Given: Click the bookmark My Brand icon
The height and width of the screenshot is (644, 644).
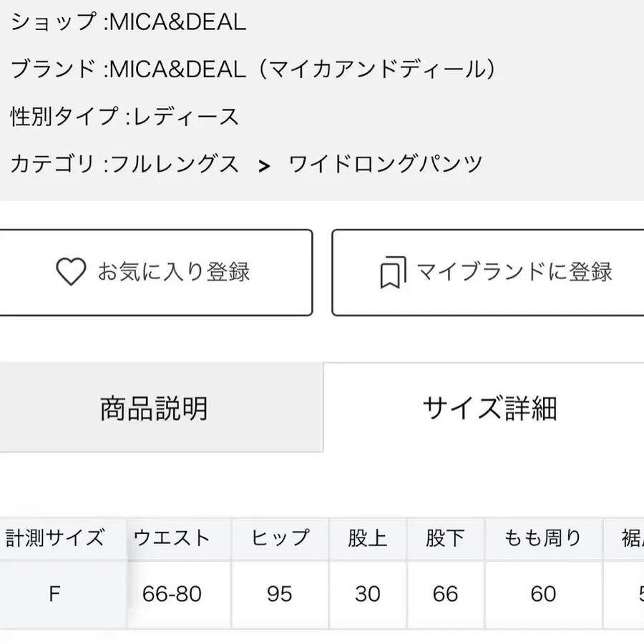Looking at the screenshot, I should [x=391, y=272].
